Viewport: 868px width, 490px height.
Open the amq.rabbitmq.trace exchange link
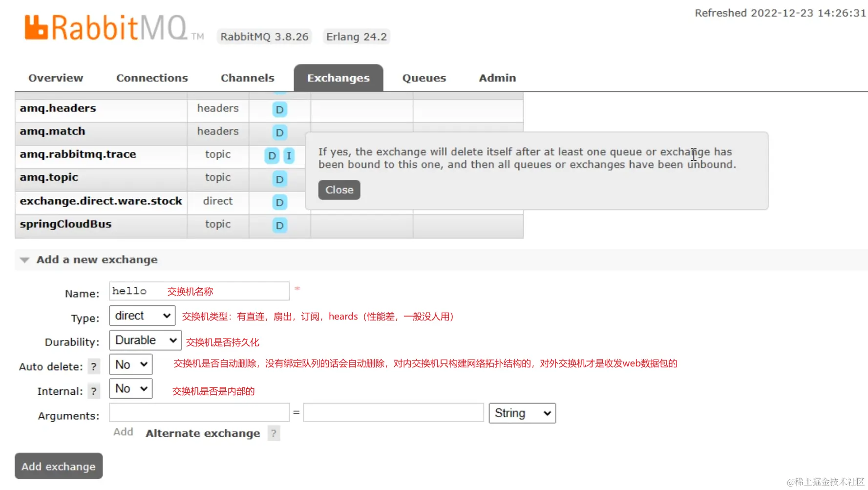coord(78,154)
